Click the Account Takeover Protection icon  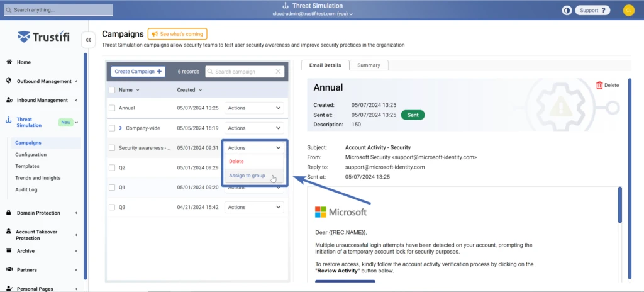pyautogui.click(x=9, y=232)
